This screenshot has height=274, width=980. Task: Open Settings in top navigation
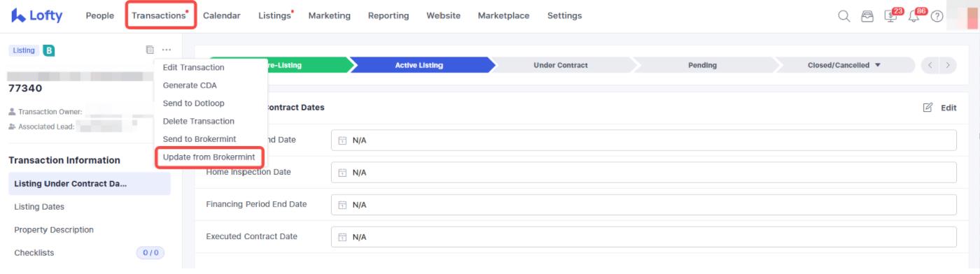click(x=564, y=15)
